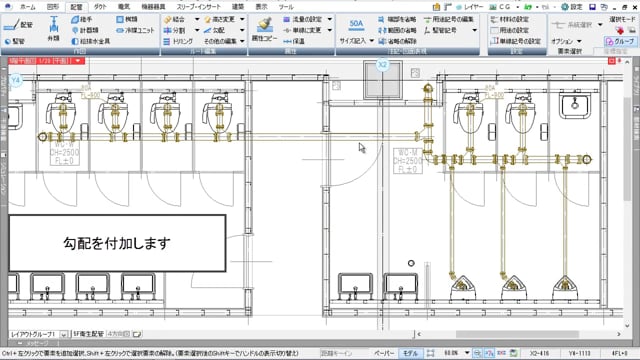
Task: Open the その他の編集 dropdown
Action: click(224, 41)
